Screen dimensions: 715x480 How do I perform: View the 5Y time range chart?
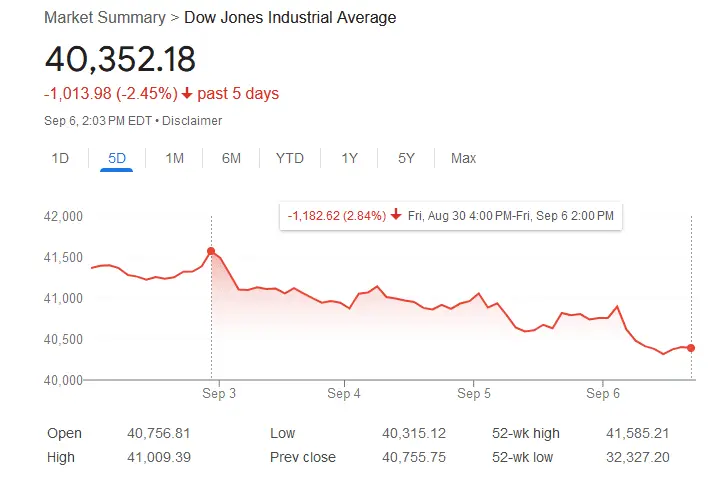[406, 158]
